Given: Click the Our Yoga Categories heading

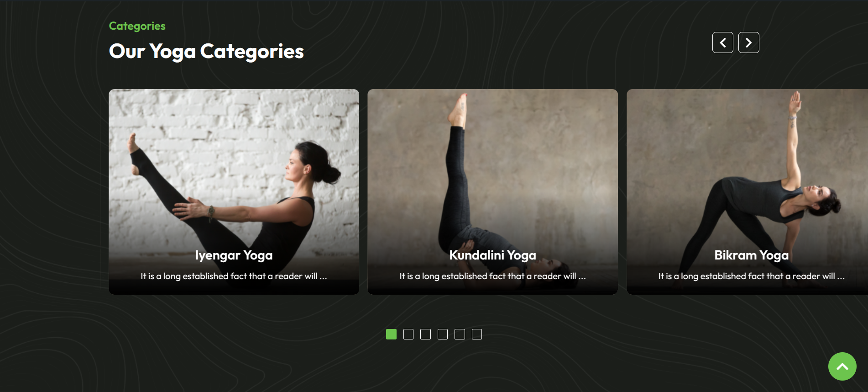Looking at the screenshot, I should [x=206, y=51].
